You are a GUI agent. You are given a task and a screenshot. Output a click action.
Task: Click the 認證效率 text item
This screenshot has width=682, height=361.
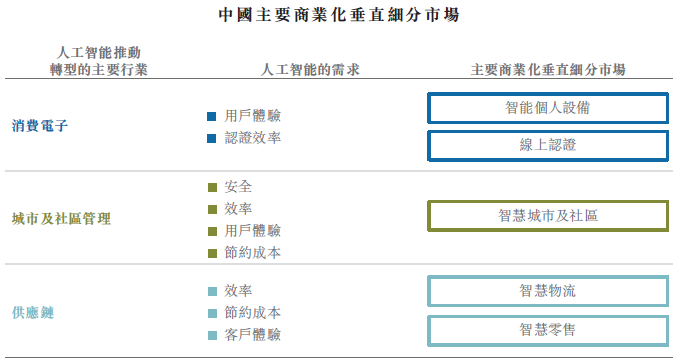253,138
